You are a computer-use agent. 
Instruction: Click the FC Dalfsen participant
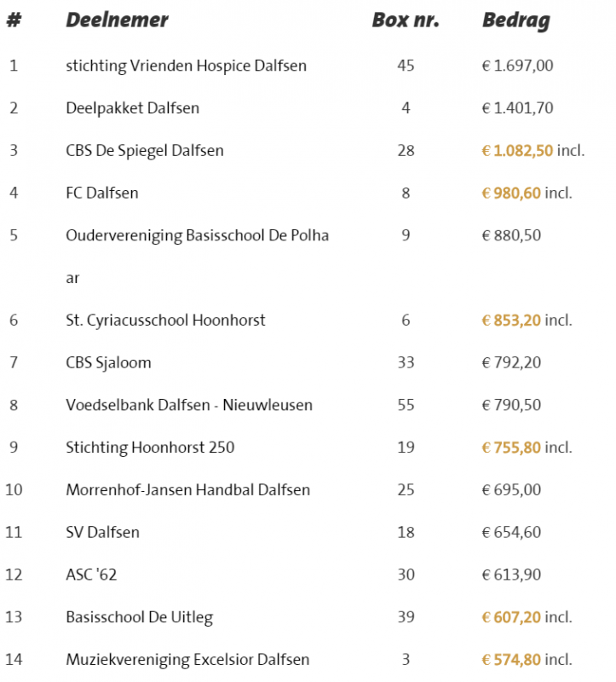(x=101, y=194)
